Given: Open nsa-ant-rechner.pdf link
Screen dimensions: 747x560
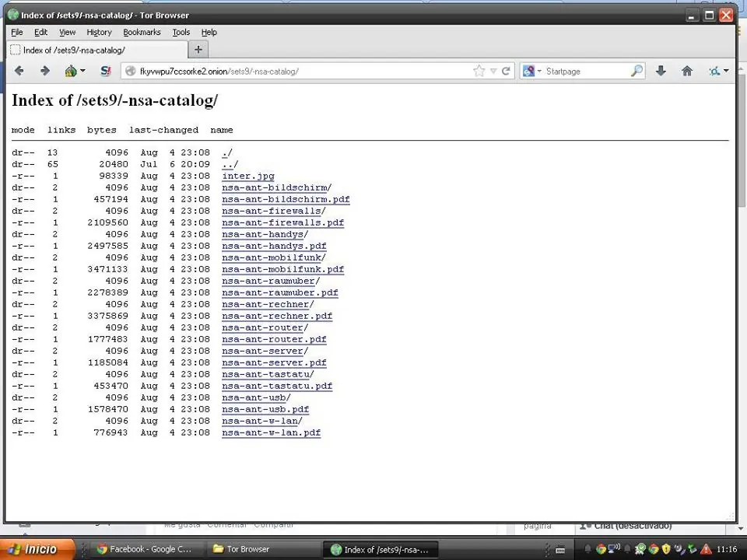Looking at the screenshot, I should (x=277, y=317).
